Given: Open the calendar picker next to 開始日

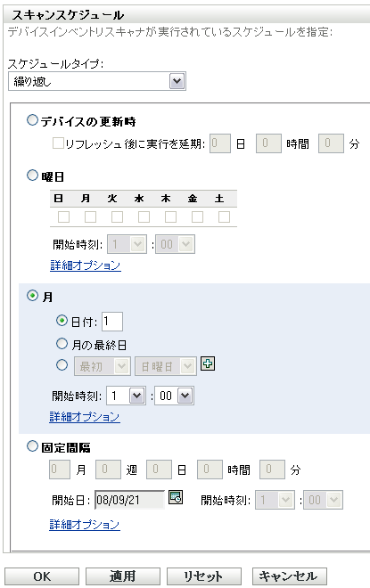Looking at the screenshot, I should pyautogui.click(x=176, y=497).
